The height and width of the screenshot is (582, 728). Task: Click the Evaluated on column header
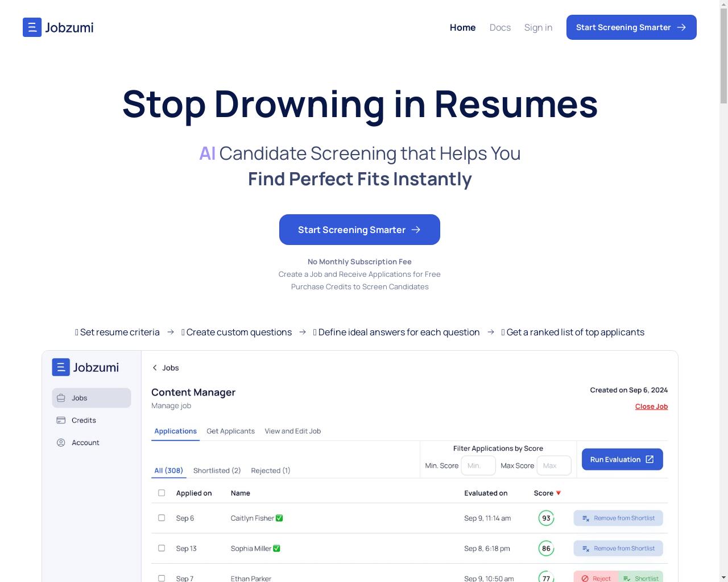[486, 493]
